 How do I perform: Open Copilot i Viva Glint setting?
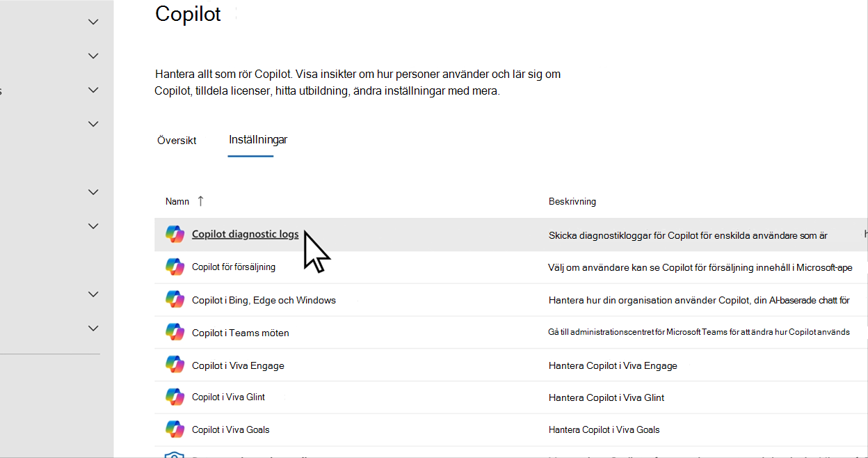[228, 397]
